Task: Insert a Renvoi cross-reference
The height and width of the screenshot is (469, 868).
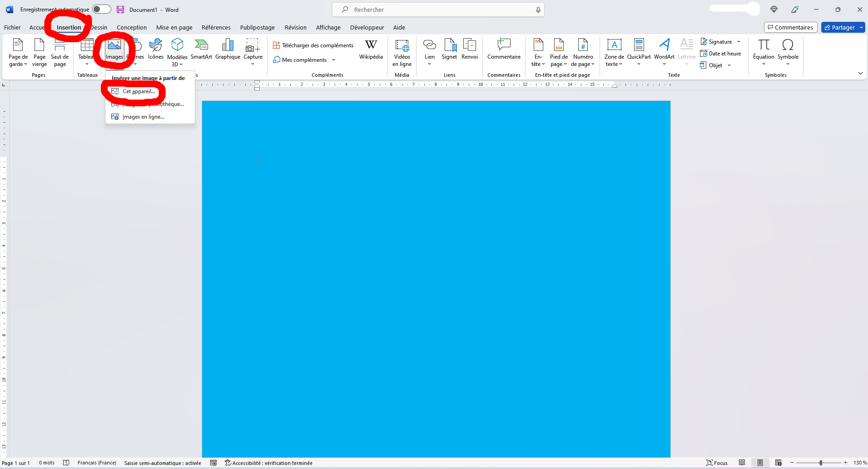Action: (469, 50)
